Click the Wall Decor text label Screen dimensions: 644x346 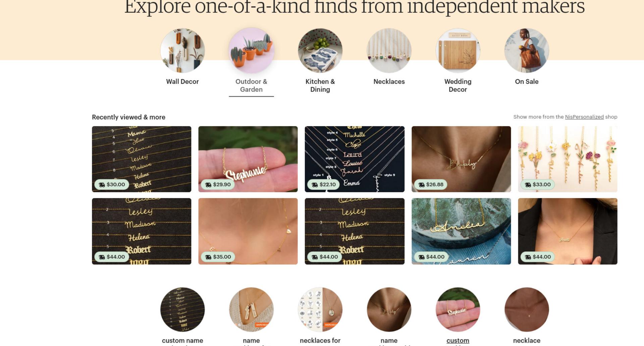(x=182, y=81)
